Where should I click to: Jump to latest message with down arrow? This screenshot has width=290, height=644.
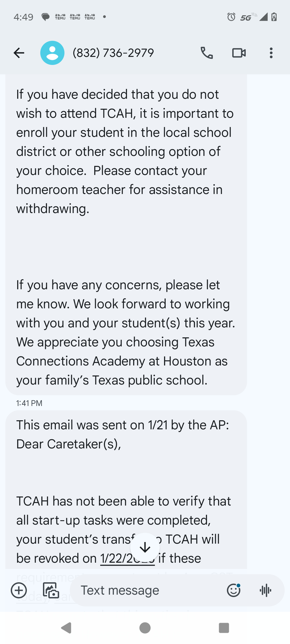click(145, 547)
